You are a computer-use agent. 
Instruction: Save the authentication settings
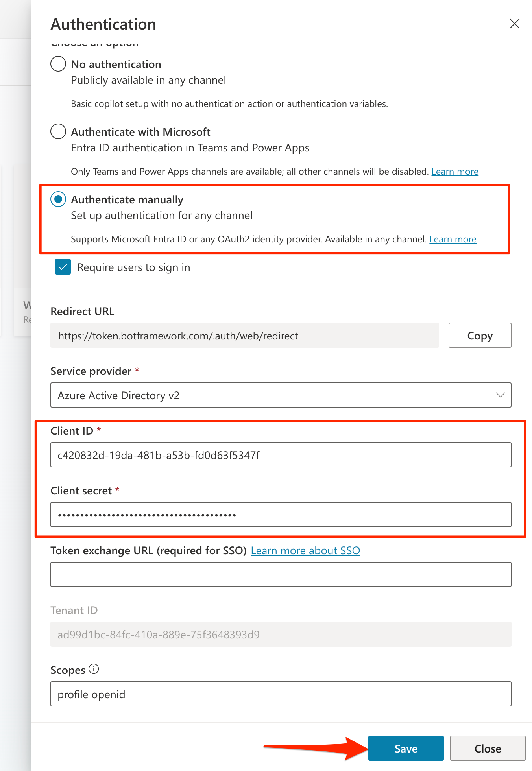pyautogui.click(x=406, y=748)
